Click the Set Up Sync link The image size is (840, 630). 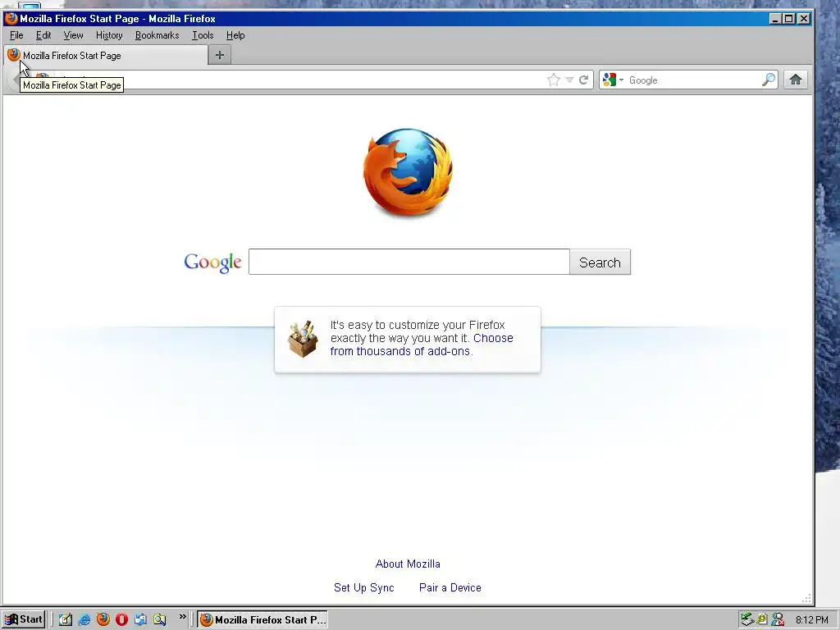point(363,587)
